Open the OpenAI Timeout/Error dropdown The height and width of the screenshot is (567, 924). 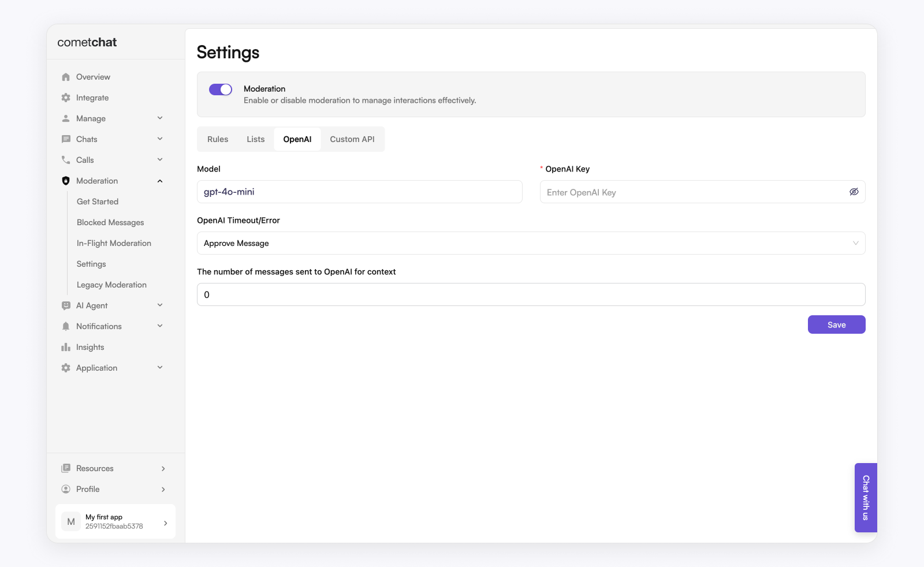tap(531, 243)
